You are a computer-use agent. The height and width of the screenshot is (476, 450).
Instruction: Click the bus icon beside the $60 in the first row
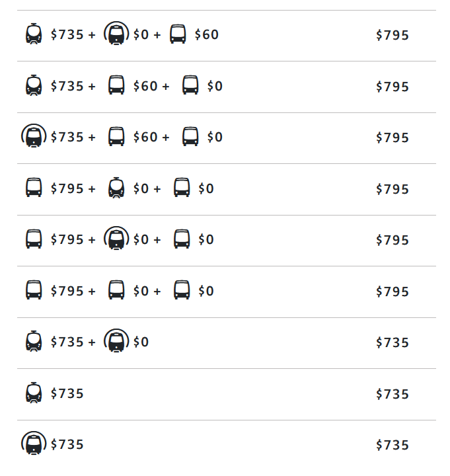[x=178, y=34]
